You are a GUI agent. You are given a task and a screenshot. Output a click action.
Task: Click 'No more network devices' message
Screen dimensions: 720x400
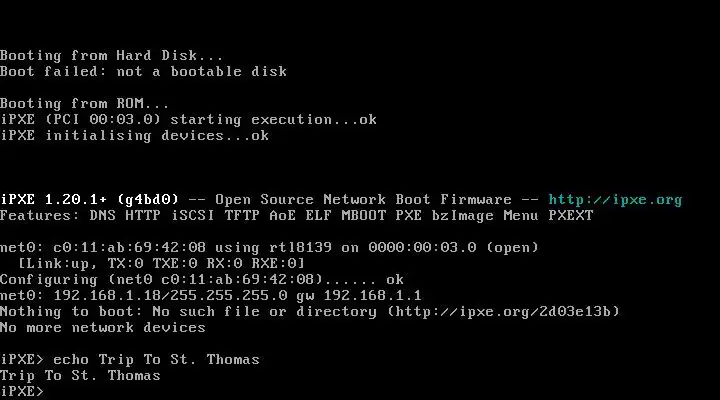tap(103, 327)
